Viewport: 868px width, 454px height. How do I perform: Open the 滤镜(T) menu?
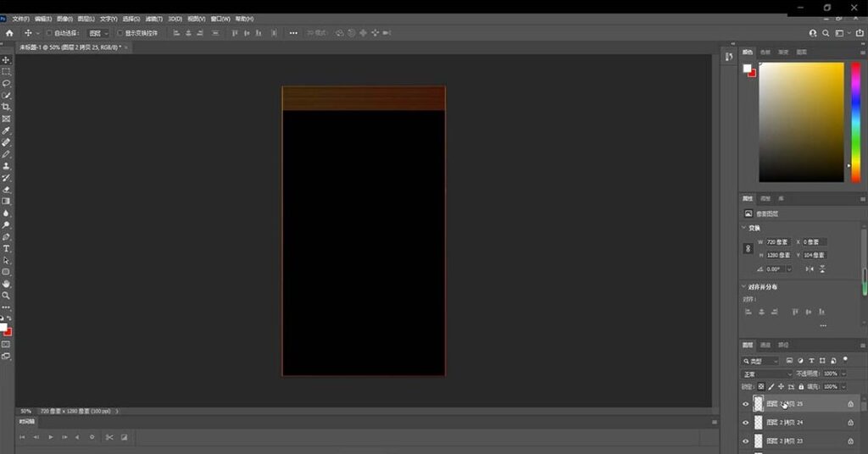point(153,19)
